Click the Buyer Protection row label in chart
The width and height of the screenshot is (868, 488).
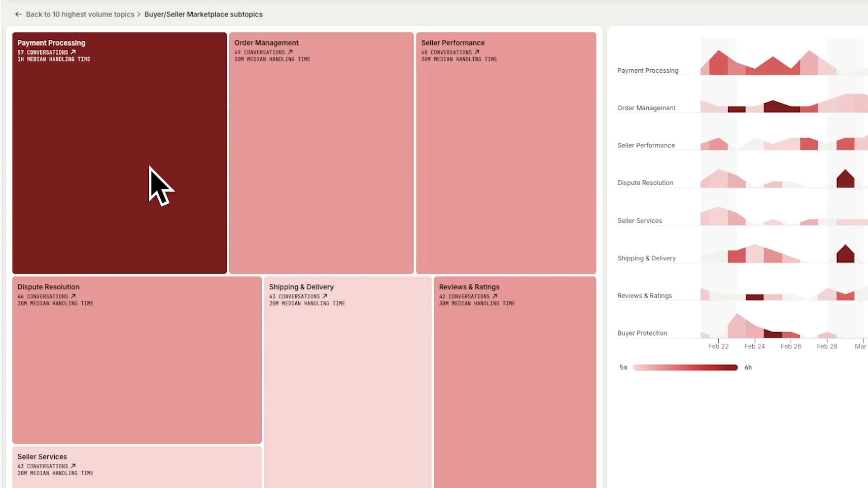[642, 333]
